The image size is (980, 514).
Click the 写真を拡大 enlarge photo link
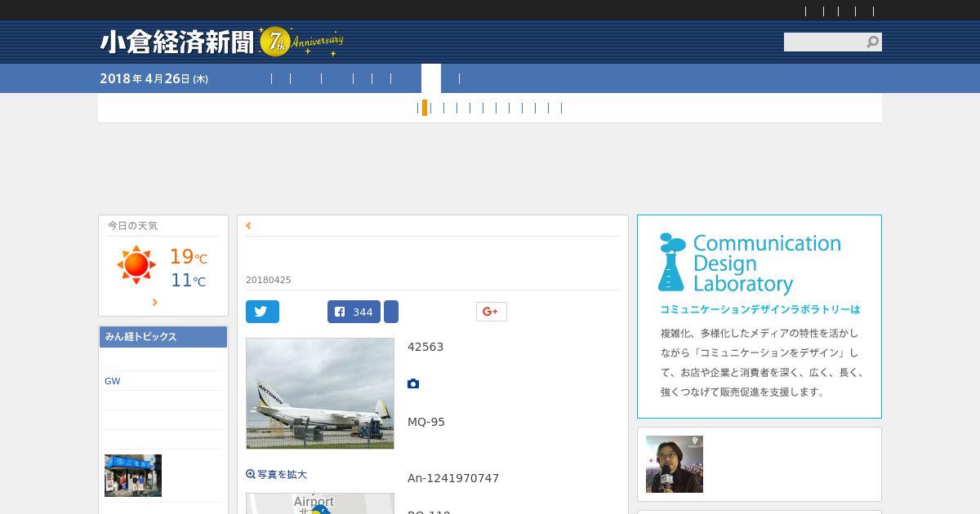click(276, 474)
